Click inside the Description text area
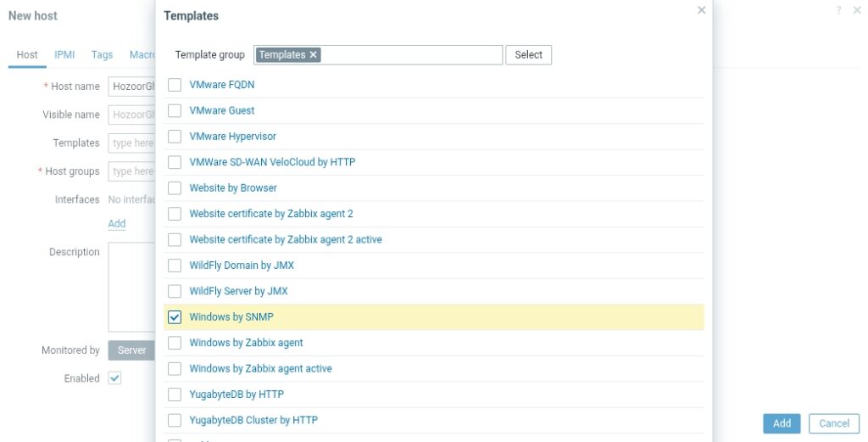This screenshot has height=442, width=868. pyautogui.click(x=131, y=287)
